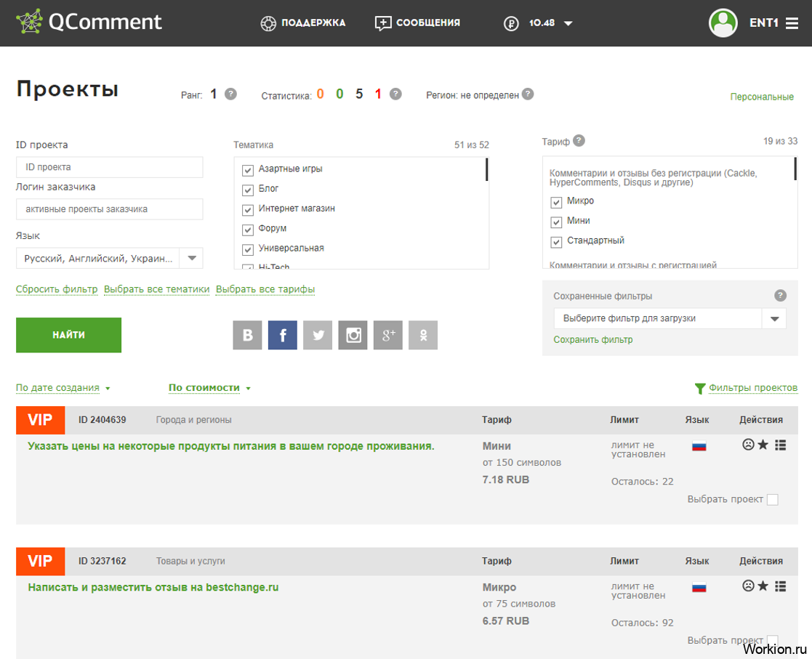Share via the VK icon
This screenshot has height=659, width=812.
[x=247, y=335]
